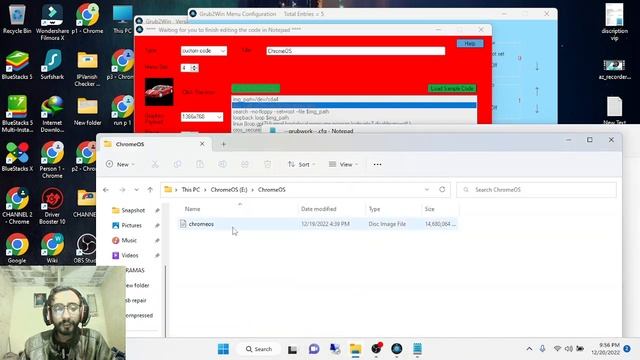Open Snapshot in the navigation pane
The height and width of the screenshot is (360, 640).
(x=133, y=210)
